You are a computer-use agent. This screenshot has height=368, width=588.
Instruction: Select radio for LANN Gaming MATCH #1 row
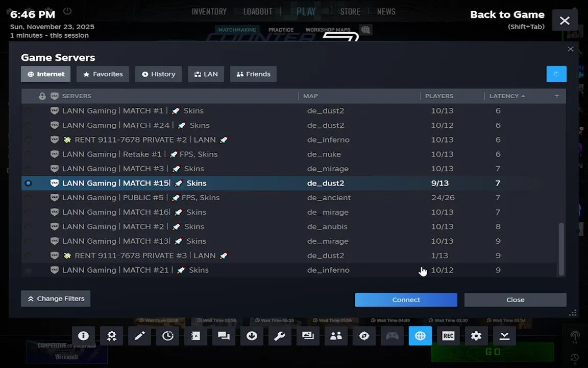click(28, 111)
